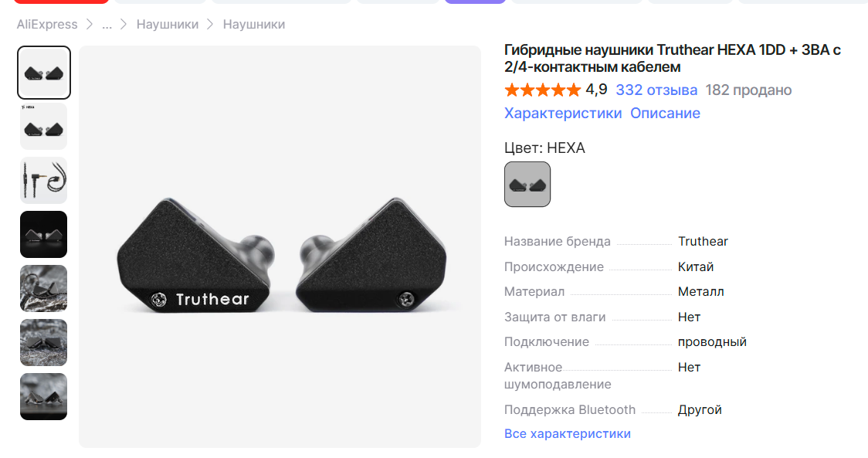Click the main Truthear product image
Viewport: 868px width, 458px height.
(x=280, y=246)
